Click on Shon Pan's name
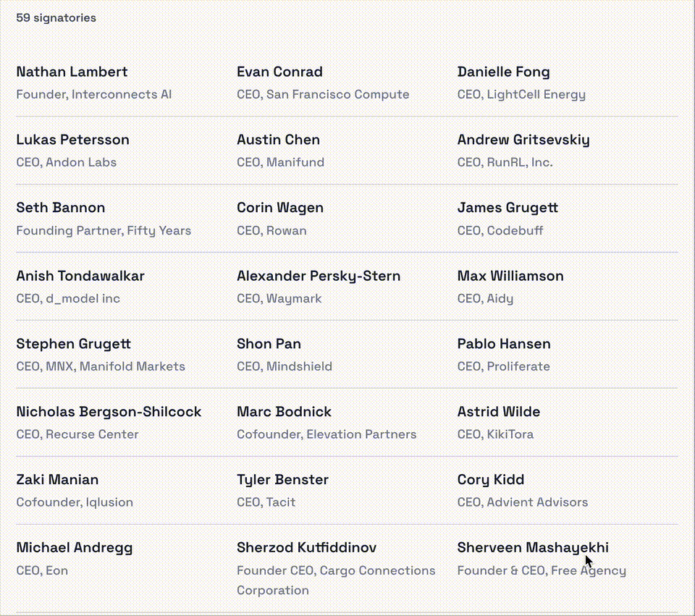 pos(269,344)
